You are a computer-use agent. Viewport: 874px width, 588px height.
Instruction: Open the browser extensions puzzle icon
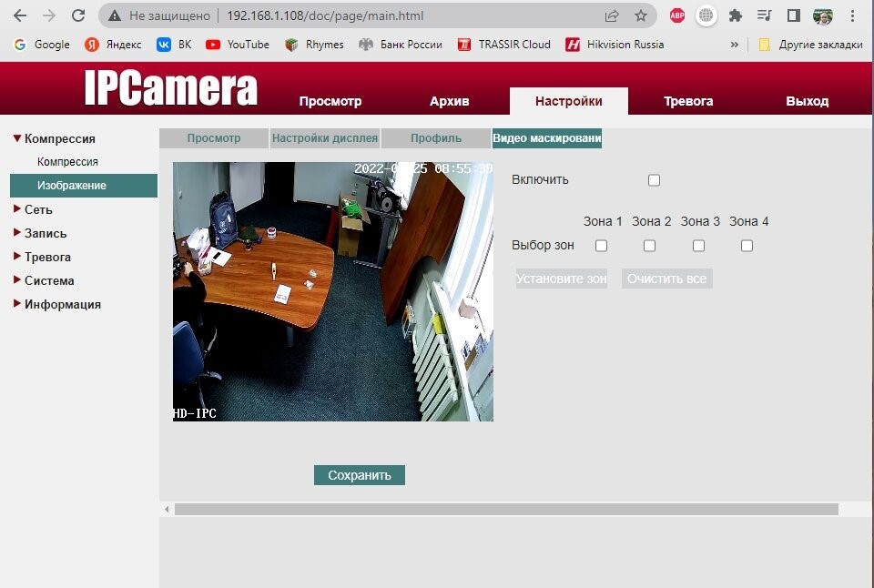coord(736,15)
